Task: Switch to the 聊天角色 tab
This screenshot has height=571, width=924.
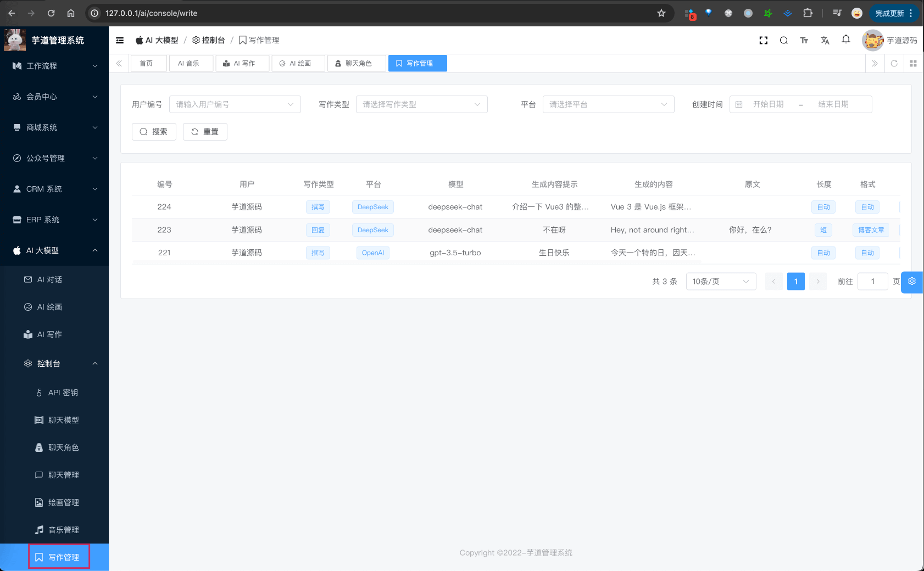Action: point(357,63)
